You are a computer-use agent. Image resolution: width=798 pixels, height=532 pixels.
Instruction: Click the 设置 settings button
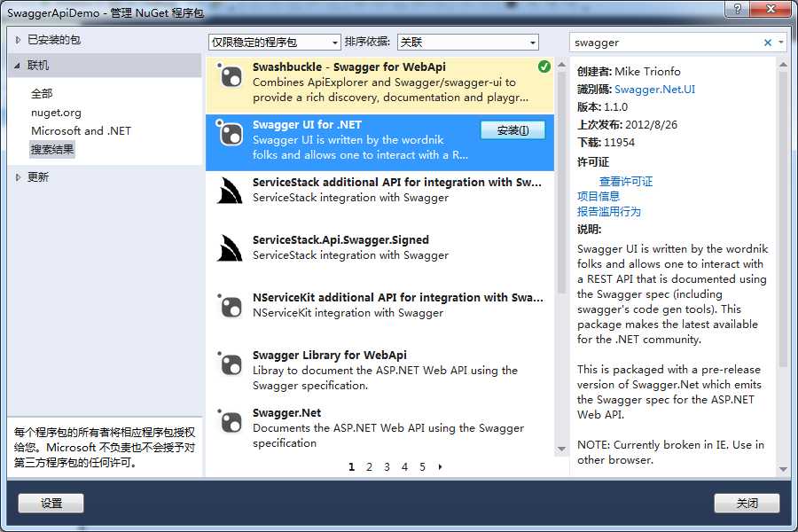coord(51,503)
